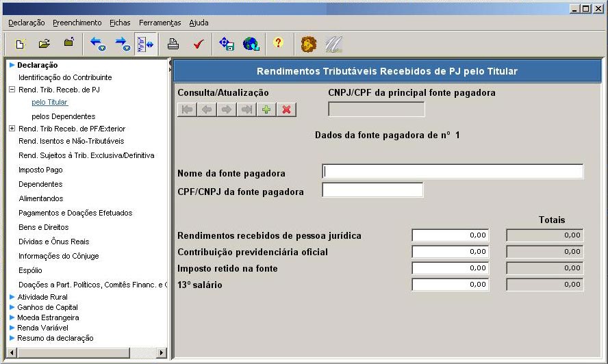
Task: Open a declaration with the folder icon
Action: coord(45,44)
